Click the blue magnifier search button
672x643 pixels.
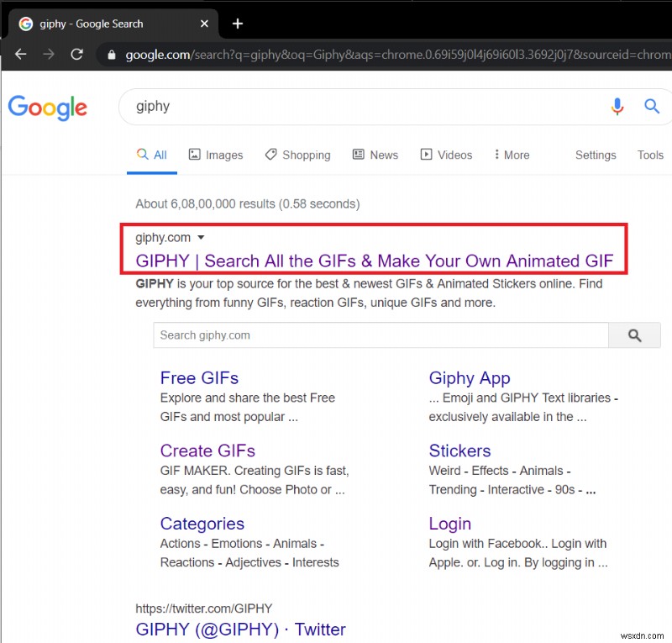[652, 106]
